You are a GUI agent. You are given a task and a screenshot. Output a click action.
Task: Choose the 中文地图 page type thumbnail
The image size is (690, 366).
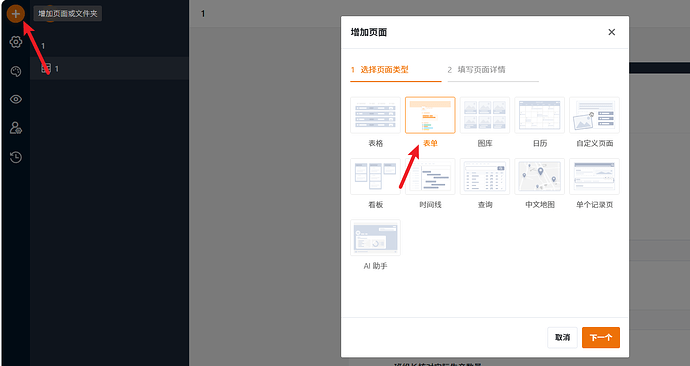540,176
